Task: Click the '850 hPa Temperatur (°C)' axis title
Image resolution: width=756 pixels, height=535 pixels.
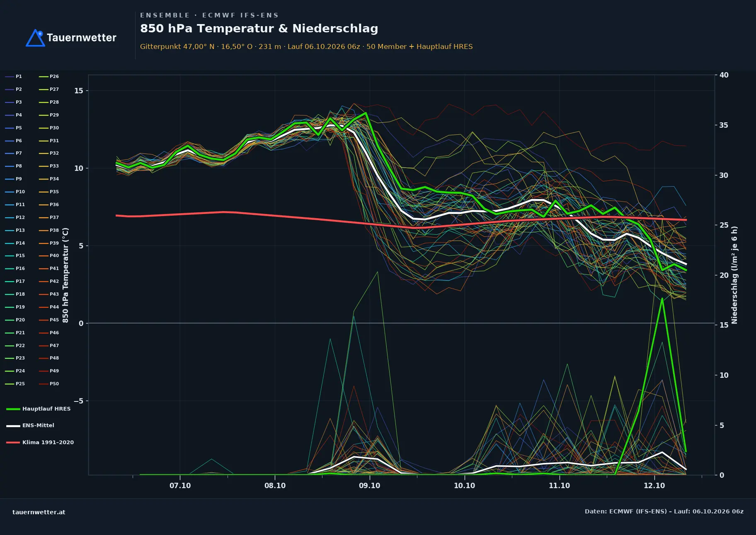Action: [x=65, y=275]
